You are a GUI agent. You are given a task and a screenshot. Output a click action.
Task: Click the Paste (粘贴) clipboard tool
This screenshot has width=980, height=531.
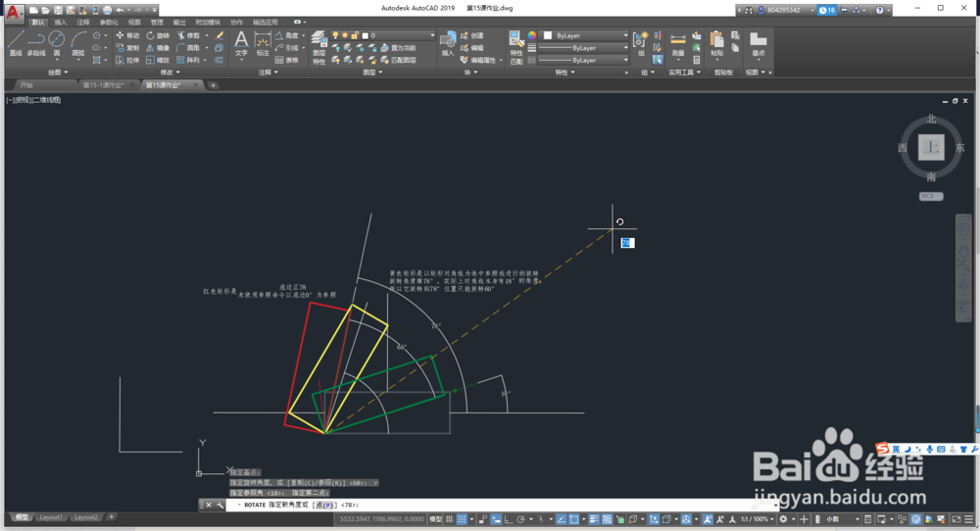tap(717, 44)
